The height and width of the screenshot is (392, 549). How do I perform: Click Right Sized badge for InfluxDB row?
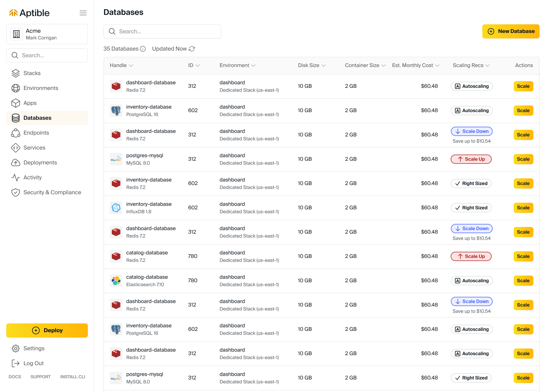pos(471,208)
